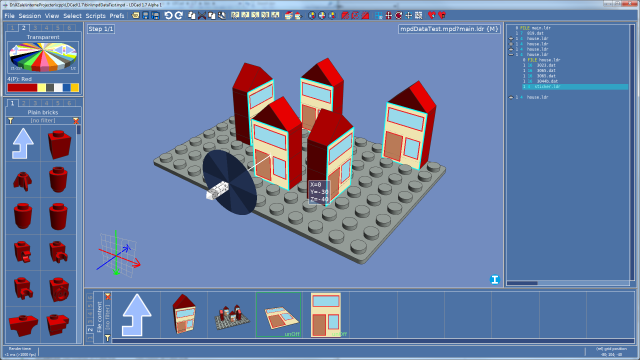Click the blue I info icon in viewport

pos(495,280)
